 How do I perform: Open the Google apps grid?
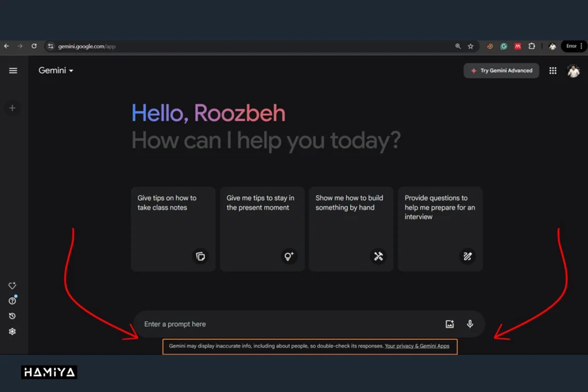553,71
